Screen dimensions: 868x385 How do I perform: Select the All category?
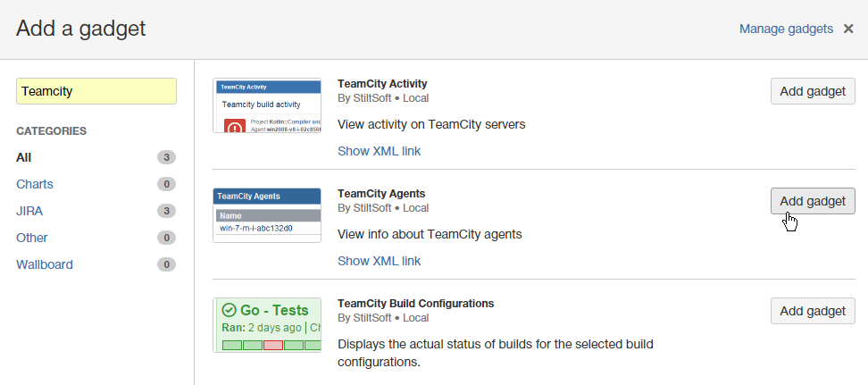[24, 157]
